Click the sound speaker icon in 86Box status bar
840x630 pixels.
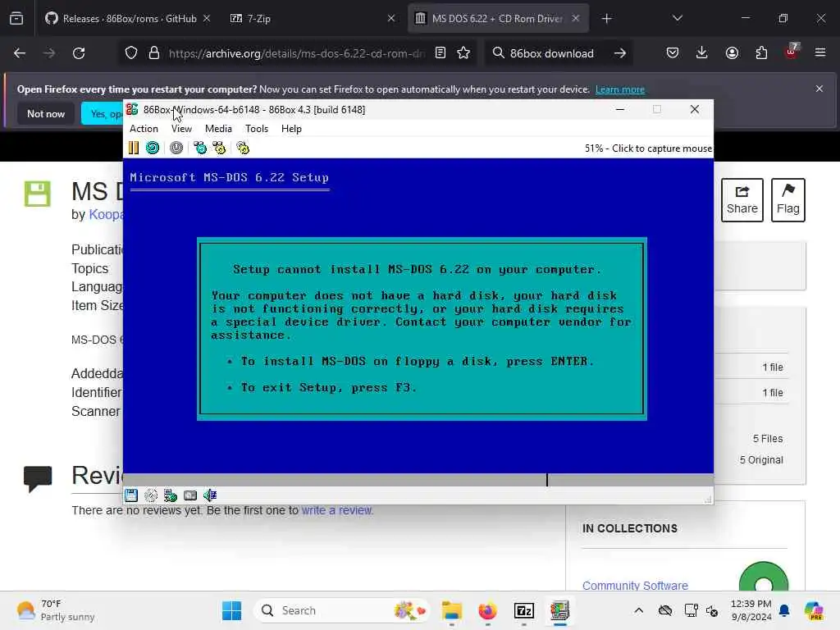(x=210, y=495)
